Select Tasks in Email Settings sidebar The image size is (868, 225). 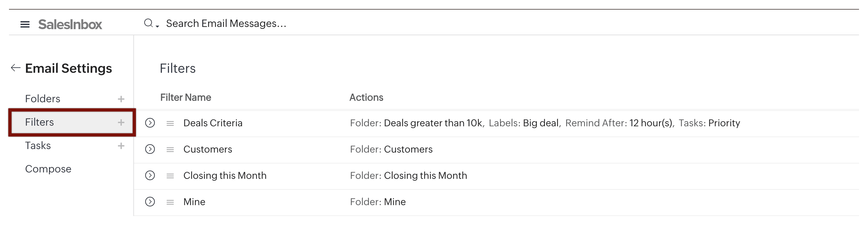pos(38,146)
